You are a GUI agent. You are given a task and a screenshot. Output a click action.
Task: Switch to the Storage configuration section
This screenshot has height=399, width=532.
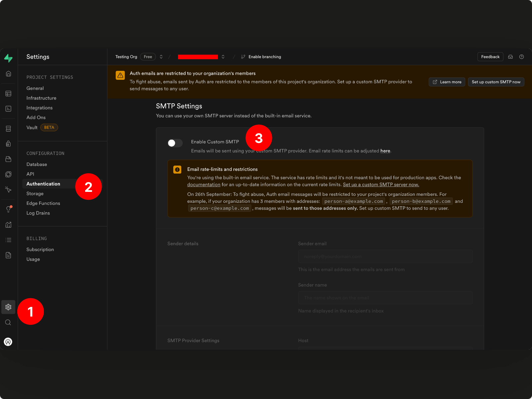(35, 194)
